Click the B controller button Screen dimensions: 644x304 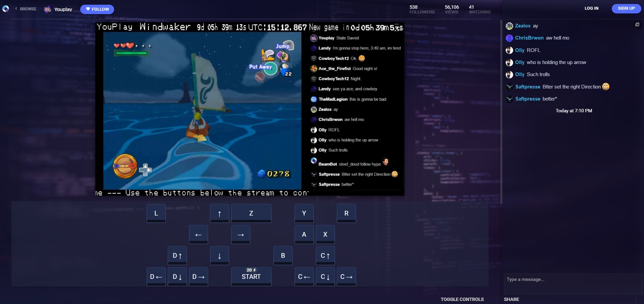[x=283, y=255]
